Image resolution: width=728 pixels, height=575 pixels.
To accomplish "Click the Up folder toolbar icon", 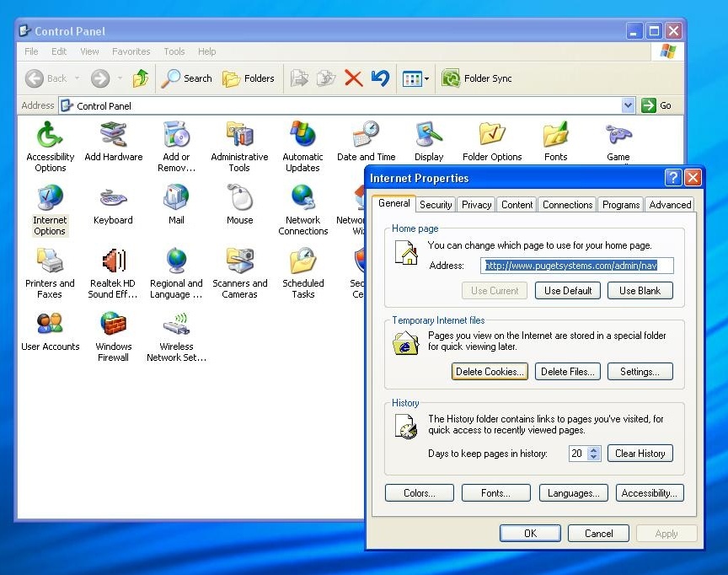I will (141, 78).
